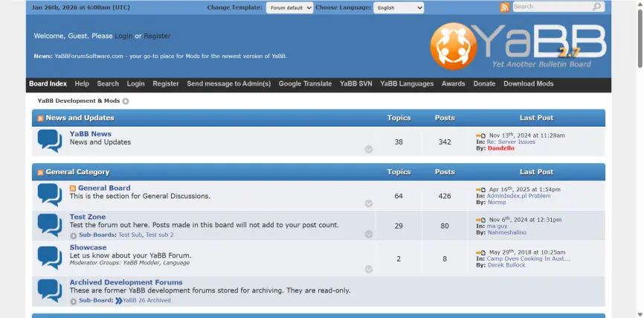Open RSS feed icon for General Category
644x318 pixels.
coord(41,173)
